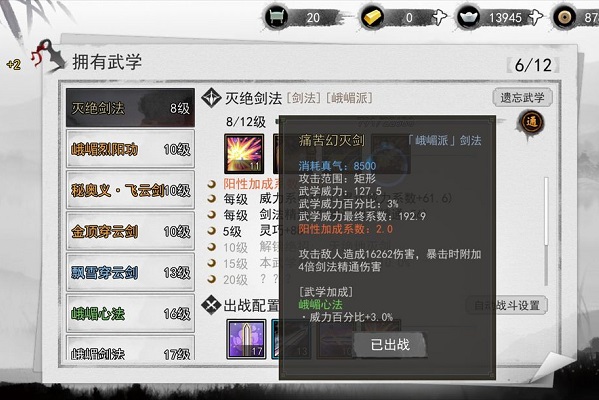The height and width of the screenshot is (400, 599).
Task: Open 秘奥义·飞云剑 martial art entry
Action: tap(130, 190)
